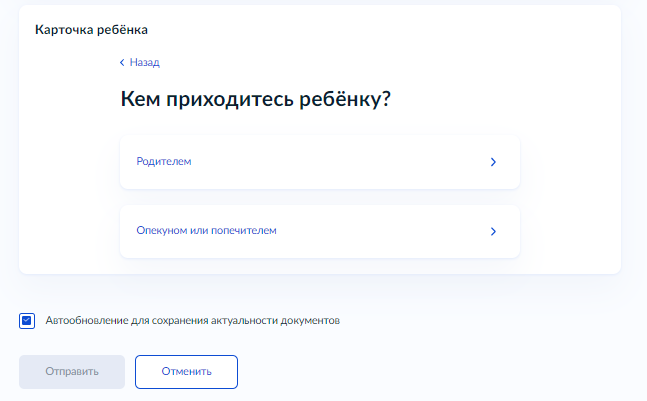Click the word Опекуном in second option

tap(160, 231)
